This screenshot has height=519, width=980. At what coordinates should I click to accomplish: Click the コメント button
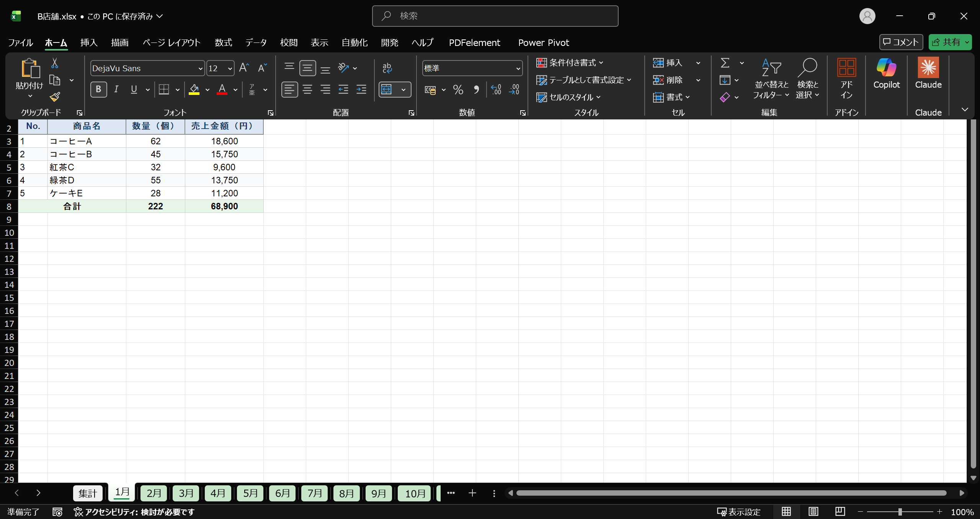901,42
